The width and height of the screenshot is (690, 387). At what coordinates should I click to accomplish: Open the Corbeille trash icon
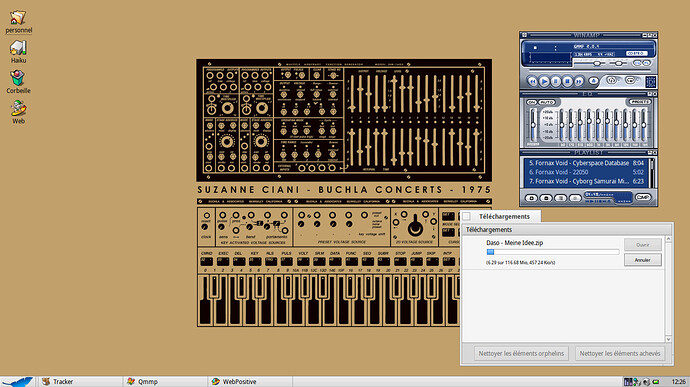tap(18, 82)
